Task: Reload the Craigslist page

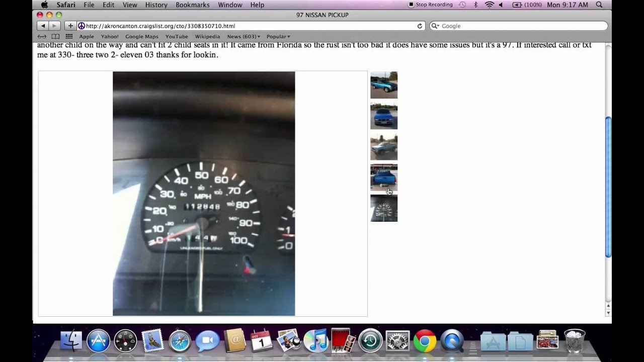Action: (420, 26)
